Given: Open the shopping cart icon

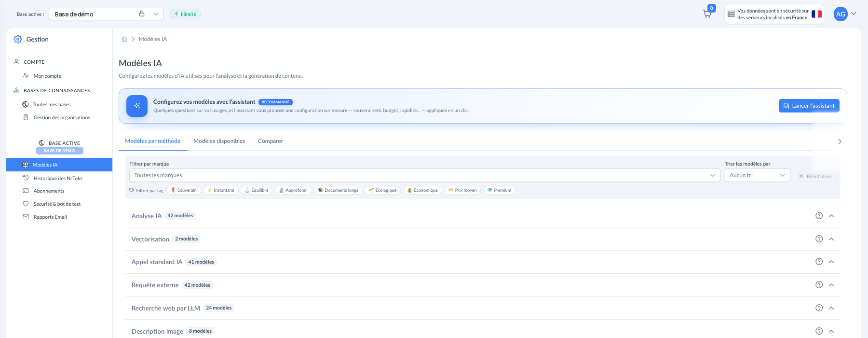Looking at the screenshot, I should tap(707, 14).
